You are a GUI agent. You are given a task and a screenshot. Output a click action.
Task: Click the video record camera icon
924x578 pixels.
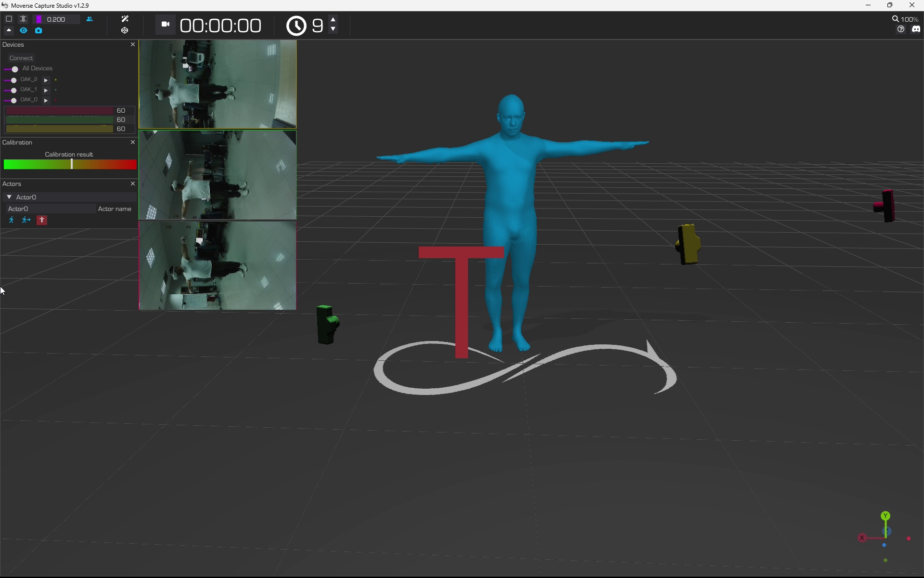click(x=165, y=24)
